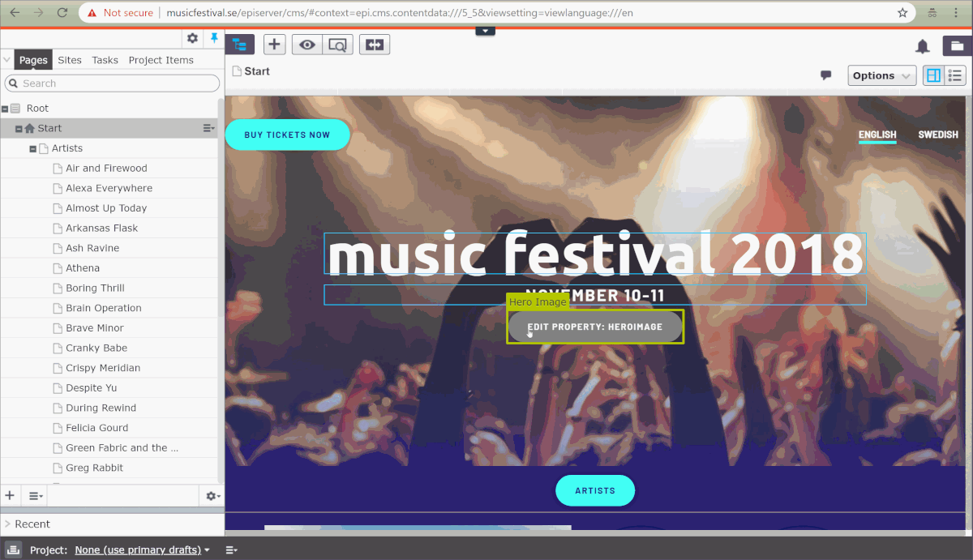This screenshot has width=973, height=560.
Task: Switch site language to Swedish
Action: tap(937, 135)
